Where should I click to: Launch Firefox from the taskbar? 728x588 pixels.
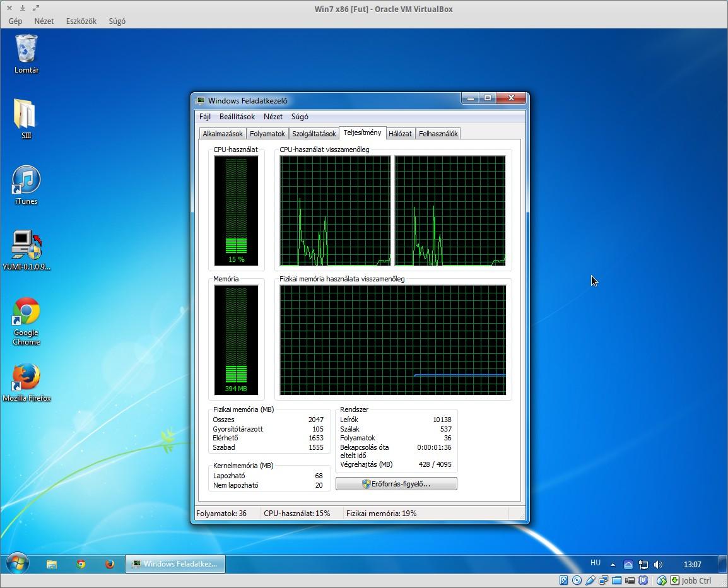point(110,564)
